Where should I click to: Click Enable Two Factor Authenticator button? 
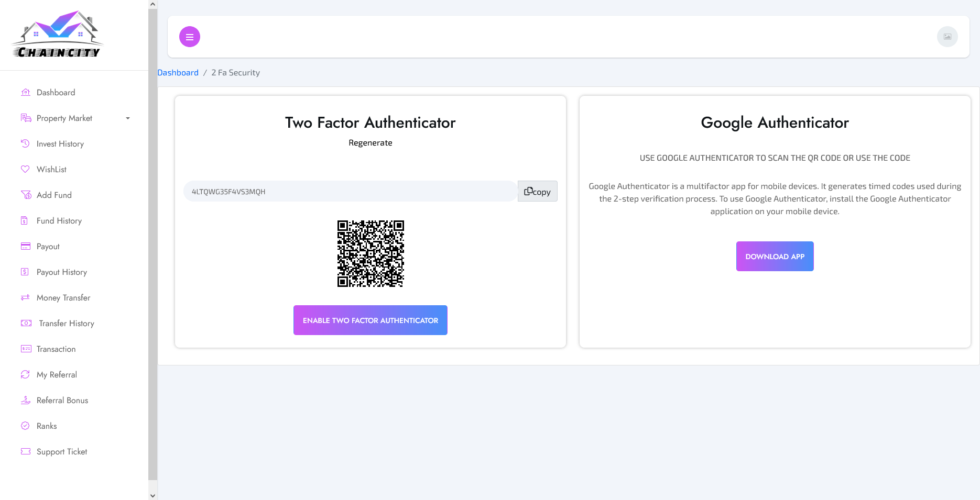point(371,320)
